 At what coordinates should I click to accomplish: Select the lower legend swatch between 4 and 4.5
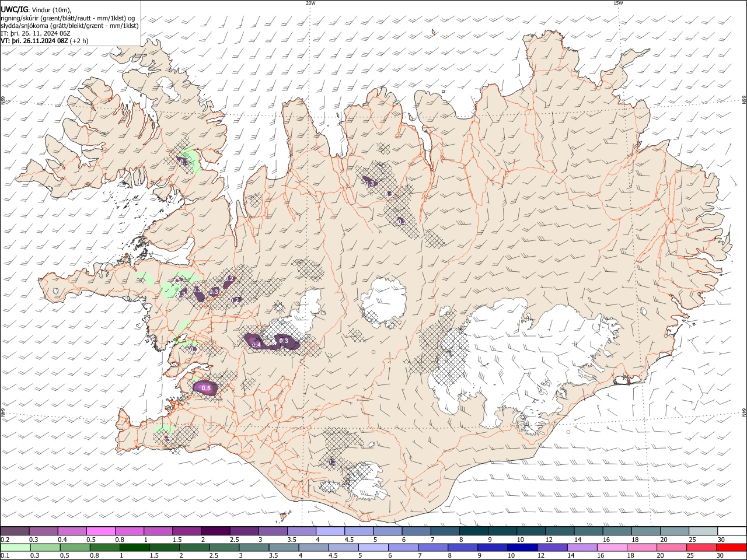tap(313, 547)
